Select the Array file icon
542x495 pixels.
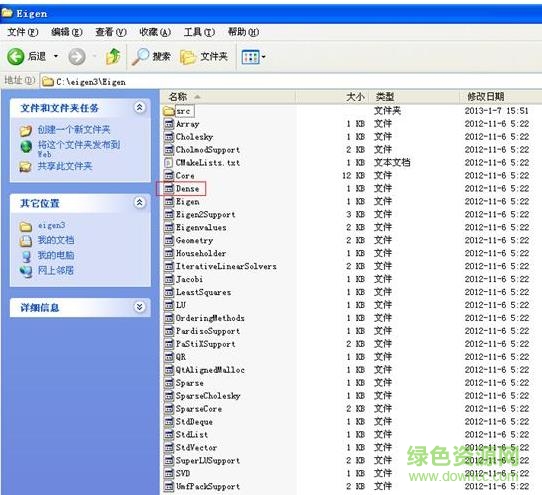pos(169,124)
